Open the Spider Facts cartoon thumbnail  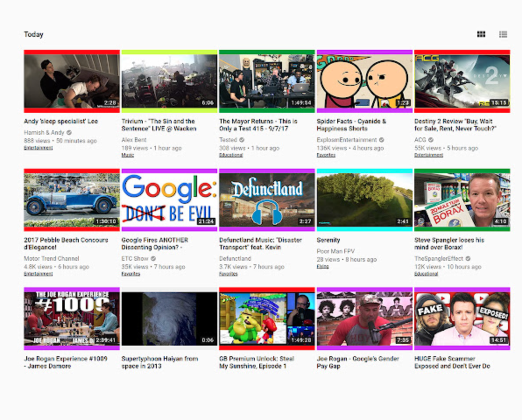[364, 81]
